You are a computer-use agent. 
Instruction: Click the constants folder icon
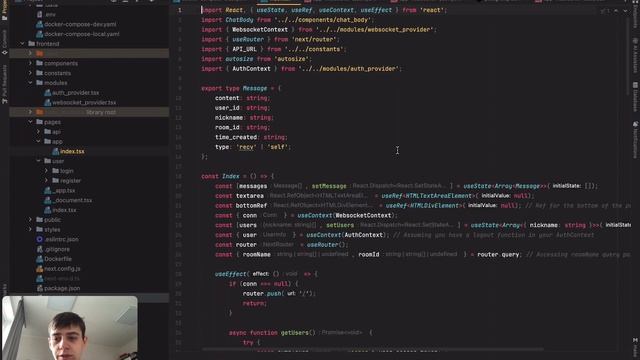(x=40, y=73)
